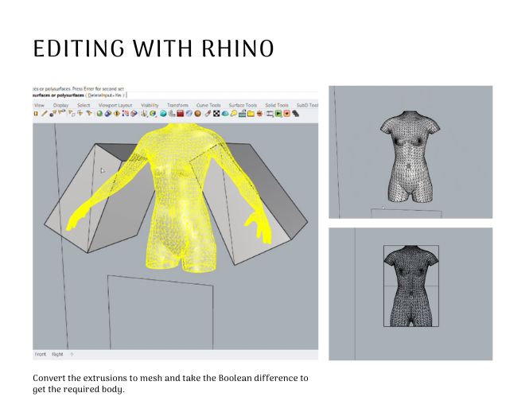Switch to the Viewport Layout tab
The height and width of the screenshot is (420, 525).
(x=115, y=105)
